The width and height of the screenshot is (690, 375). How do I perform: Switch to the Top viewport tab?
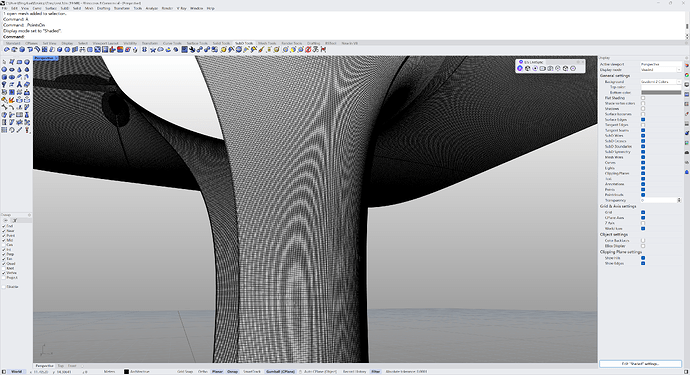pyautogui.click(x=61, y=366)
